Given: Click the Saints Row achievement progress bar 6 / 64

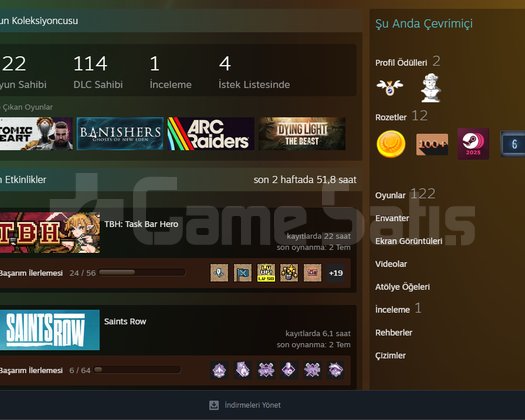Looking at the screenshot, I should point(137,370).
